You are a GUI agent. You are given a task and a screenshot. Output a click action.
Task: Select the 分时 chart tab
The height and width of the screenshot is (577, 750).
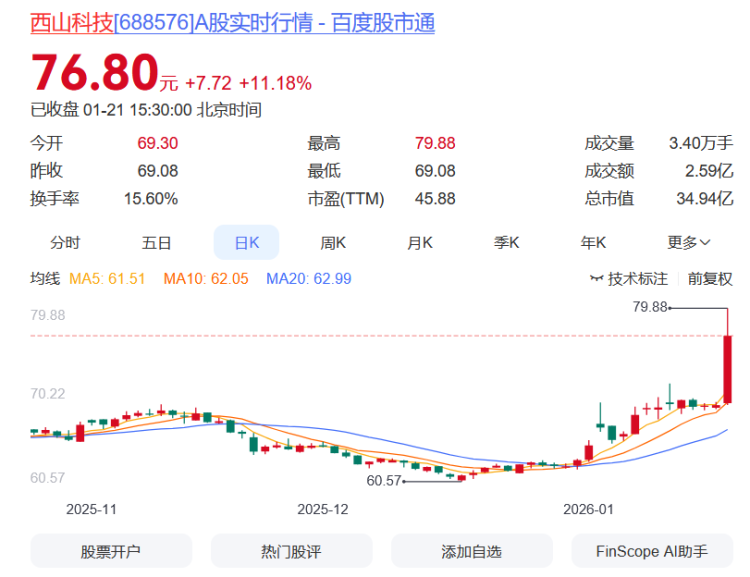(65, 243)
